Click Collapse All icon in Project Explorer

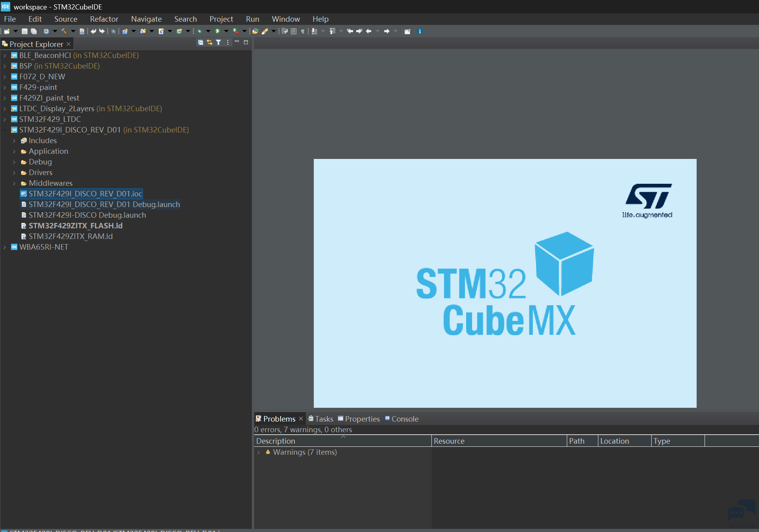tap(201, 42)
